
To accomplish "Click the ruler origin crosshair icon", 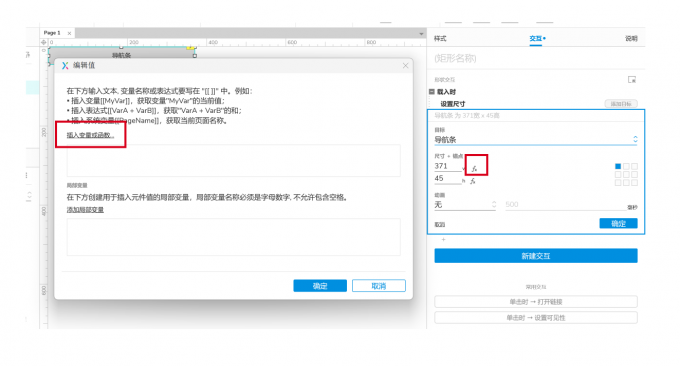I will point(43,42).
